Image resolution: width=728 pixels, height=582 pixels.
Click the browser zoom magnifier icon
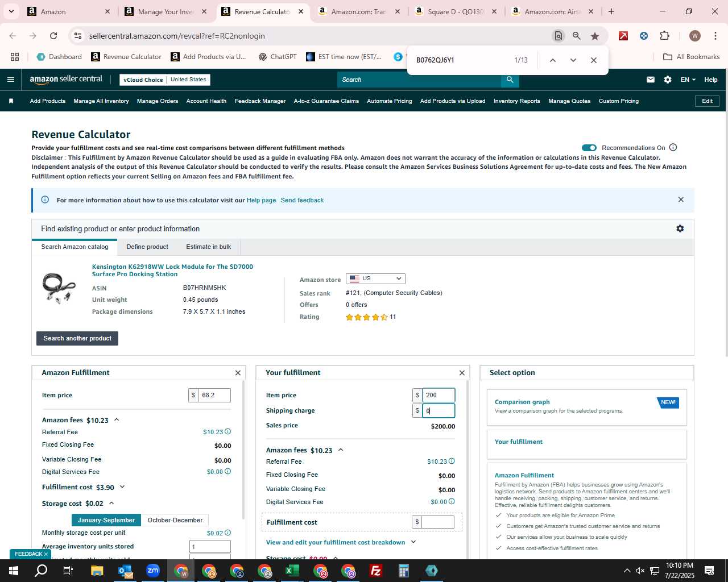[577, 36]
